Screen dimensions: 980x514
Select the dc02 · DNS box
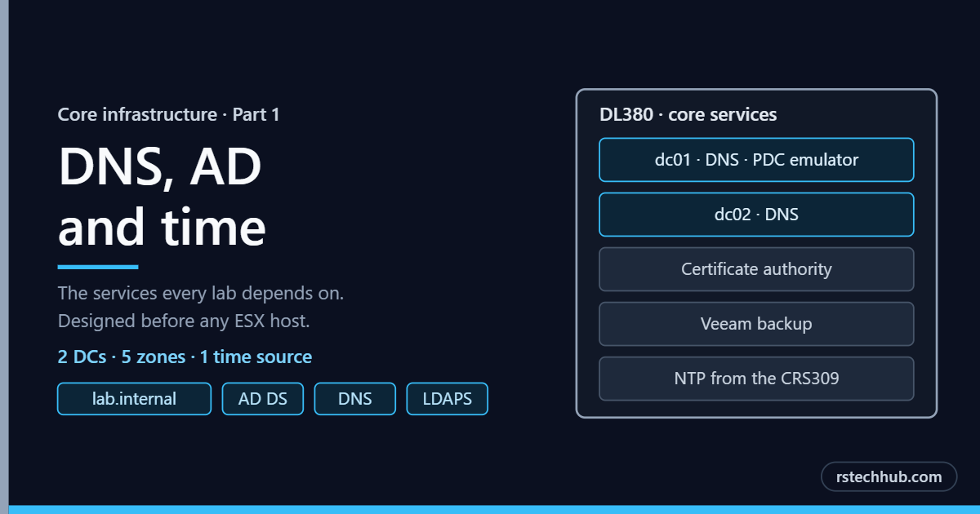[x=756, y=215]
